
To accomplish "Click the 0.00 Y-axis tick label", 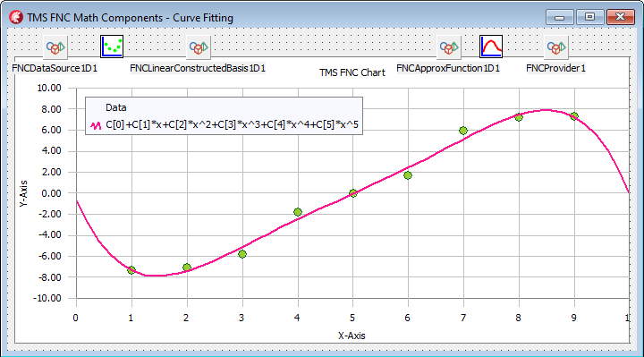I will pos(51,193).
